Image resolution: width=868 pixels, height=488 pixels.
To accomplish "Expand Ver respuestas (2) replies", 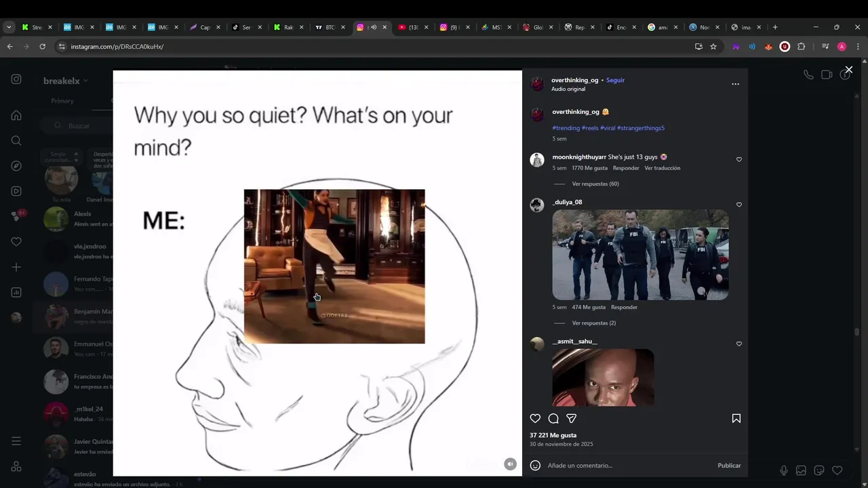I will click(x=593, y=323).
